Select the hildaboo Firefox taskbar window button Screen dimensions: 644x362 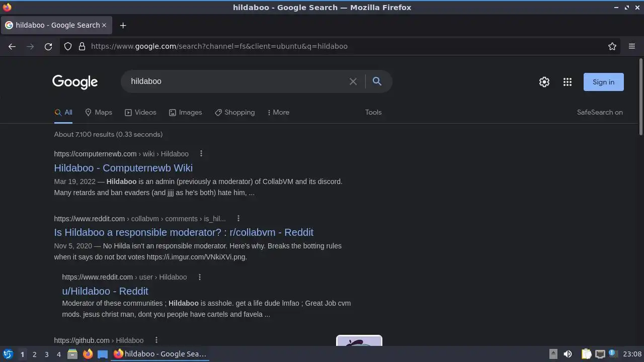click(x=160, y=354)
